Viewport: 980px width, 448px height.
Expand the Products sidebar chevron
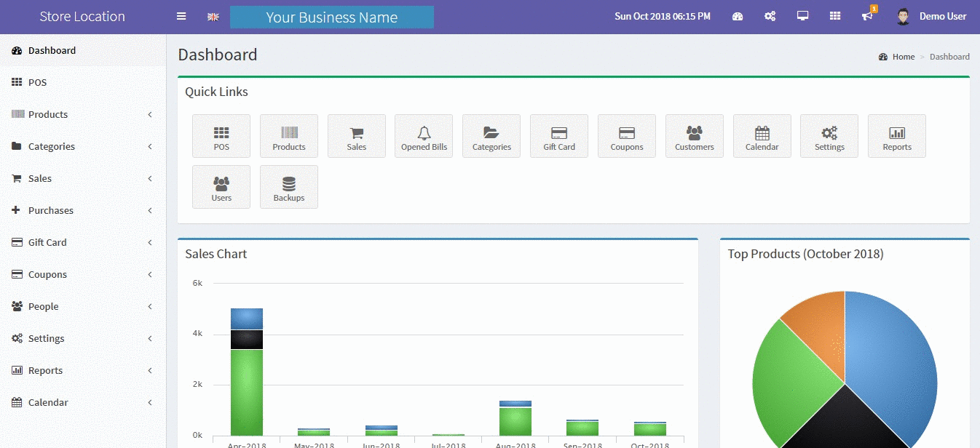point(149,115)
